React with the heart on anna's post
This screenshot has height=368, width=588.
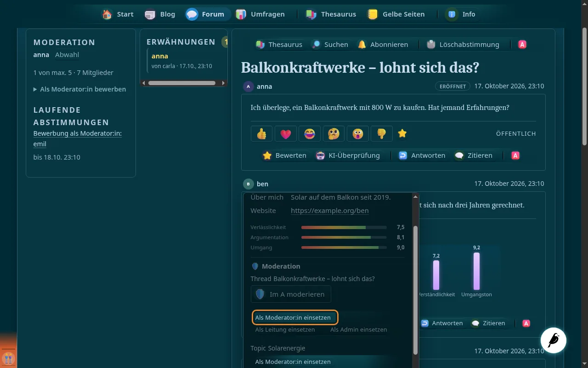(x=286, y=134)
